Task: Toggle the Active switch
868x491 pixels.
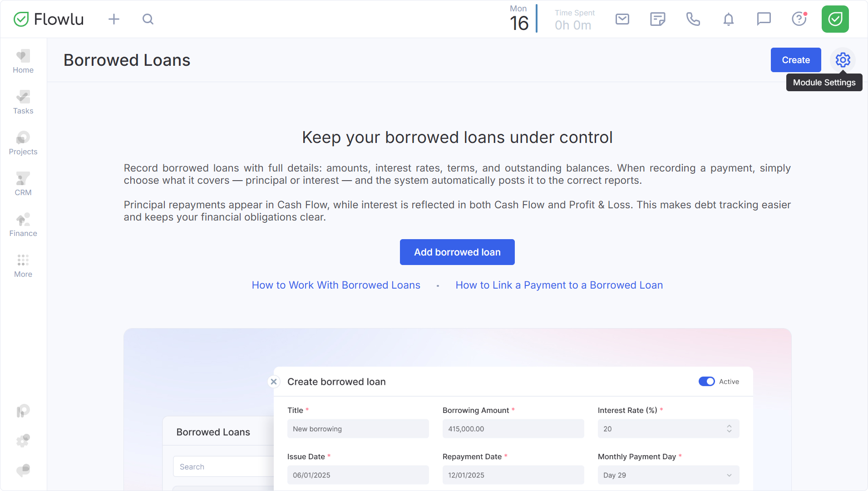Action: [x=706, y=382]
